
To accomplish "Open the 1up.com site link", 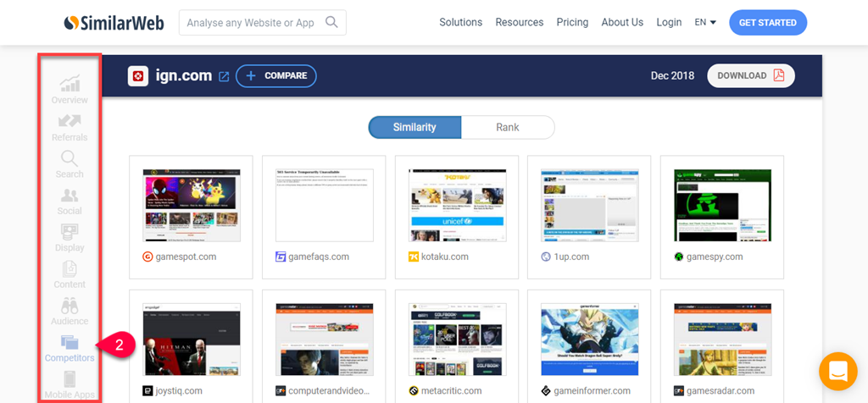I will tap(571, 257).
